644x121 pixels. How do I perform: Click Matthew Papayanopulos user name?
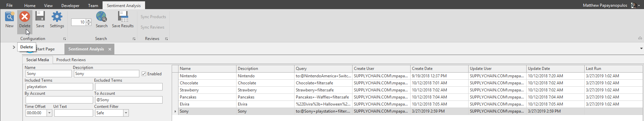click(x=605, y=5)
